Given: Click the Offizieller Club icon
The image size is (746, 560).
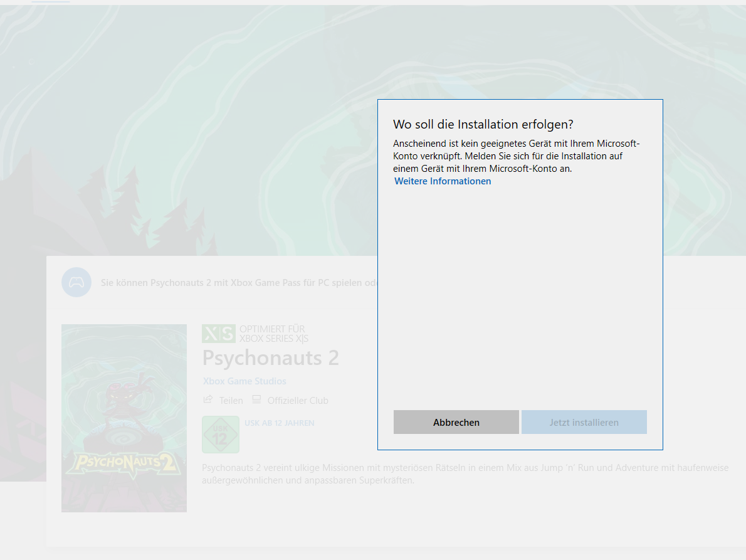Looking at the screenshot, I should tap(256, 399).
